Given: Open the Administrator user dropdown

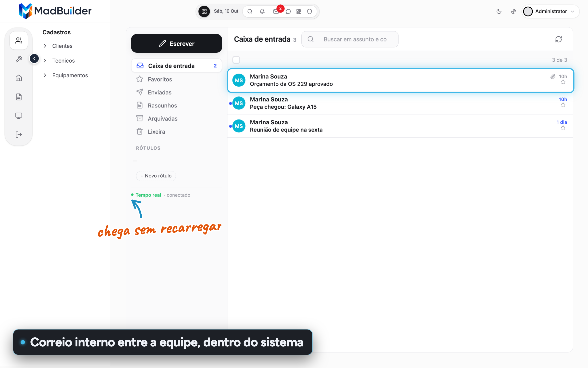Looking at the screenshot, I should point(551,11).
